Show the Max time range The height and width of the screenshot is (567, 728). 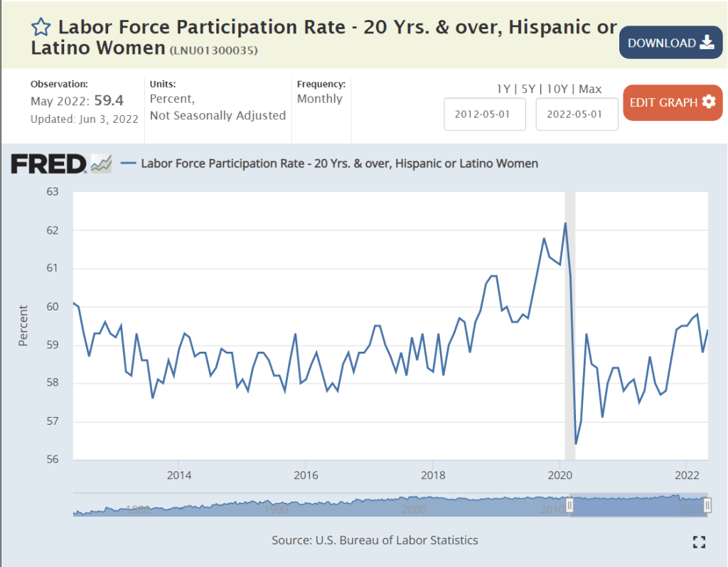590,89
